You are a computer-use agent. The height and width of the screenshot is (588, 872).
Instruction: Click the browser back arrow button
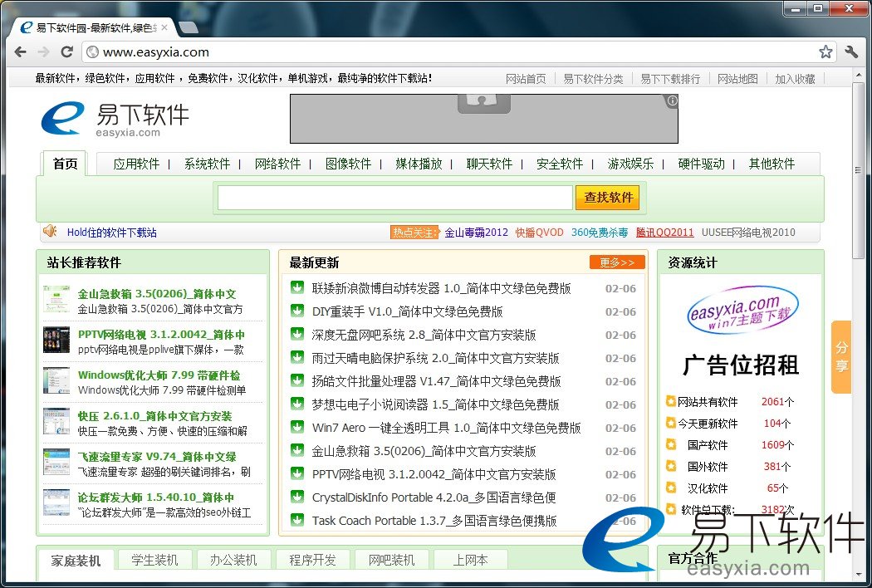[x=20, y=51]
